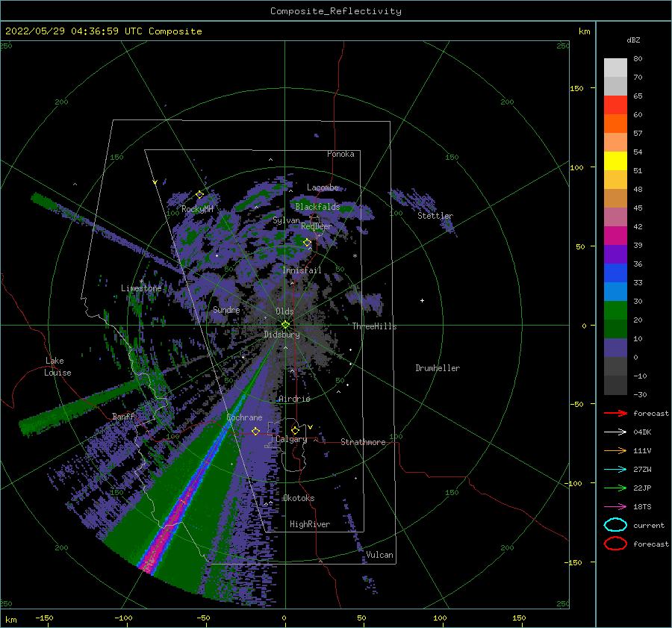The image size is (672, 628).
Task: Click the white 04DK arrow in legend
Action: click(615, 432)
